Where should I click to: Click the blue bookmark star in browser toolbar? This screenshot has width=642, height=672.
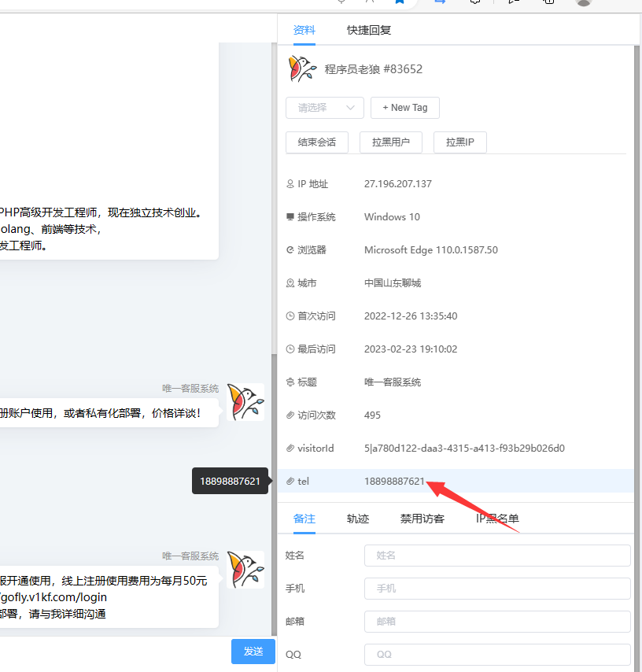tap(399, 2)
